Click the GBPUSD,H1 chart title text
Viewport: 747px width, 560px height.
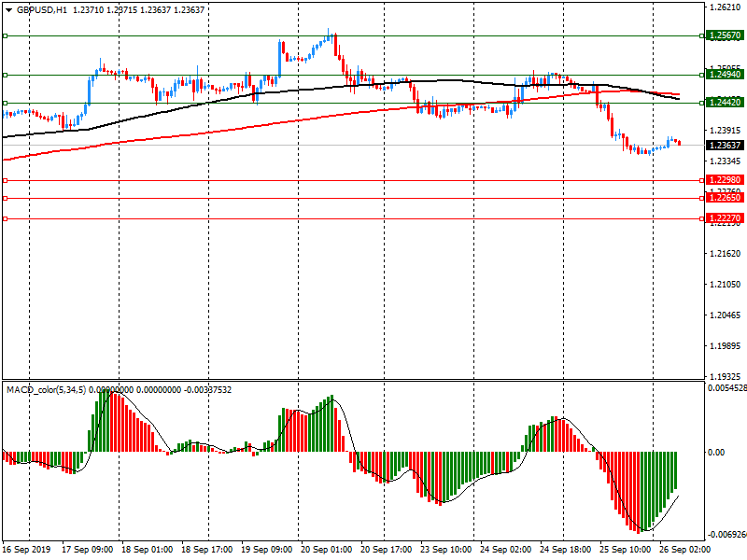42,10
